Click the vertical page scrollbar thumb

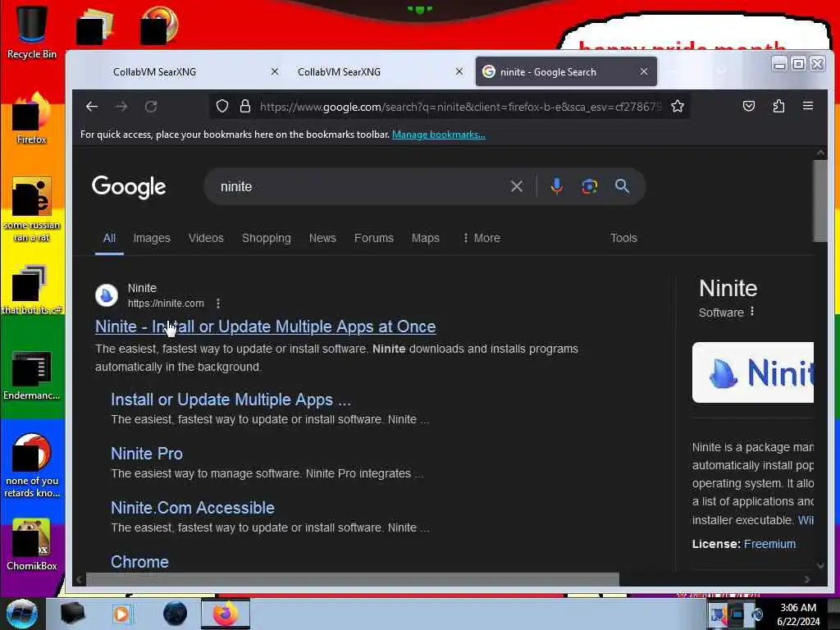click(820, 201)
